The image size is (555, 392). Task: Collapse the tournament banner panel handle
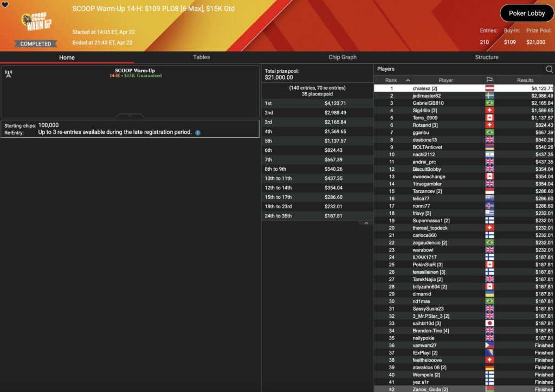[x=130, y=116]
